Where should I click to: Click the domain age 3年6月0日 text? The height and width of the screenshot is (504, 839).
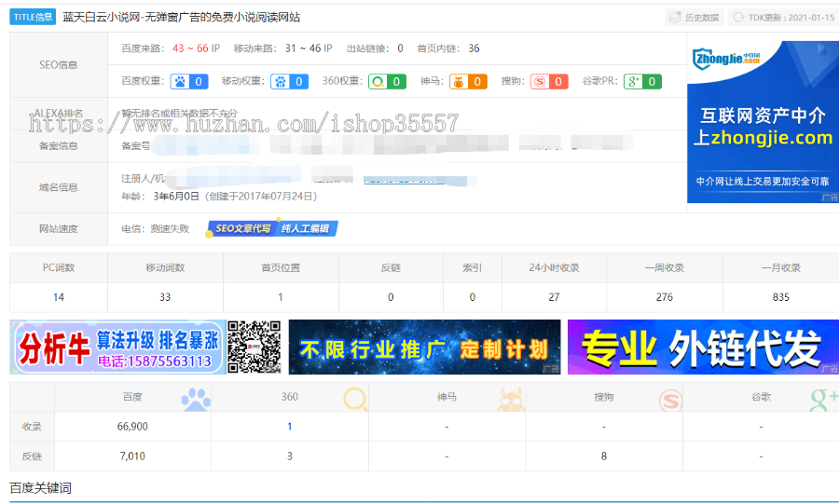click(176, 197)
